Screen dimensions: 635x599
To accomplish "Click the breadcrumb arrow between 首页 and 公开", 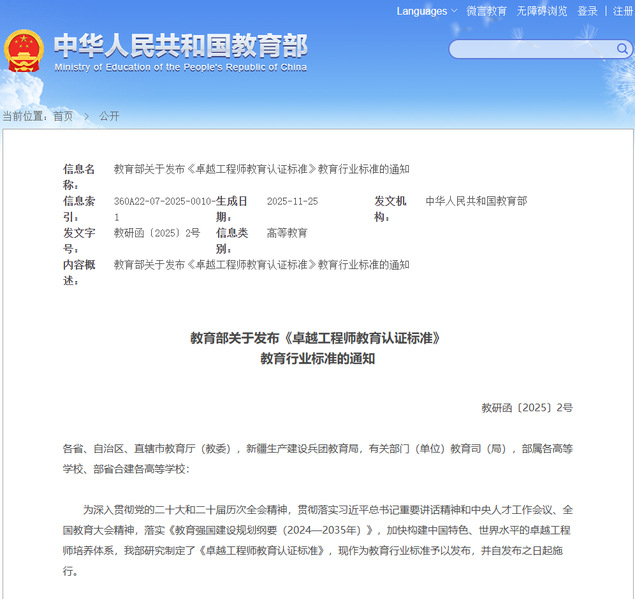I will point(86,116).
